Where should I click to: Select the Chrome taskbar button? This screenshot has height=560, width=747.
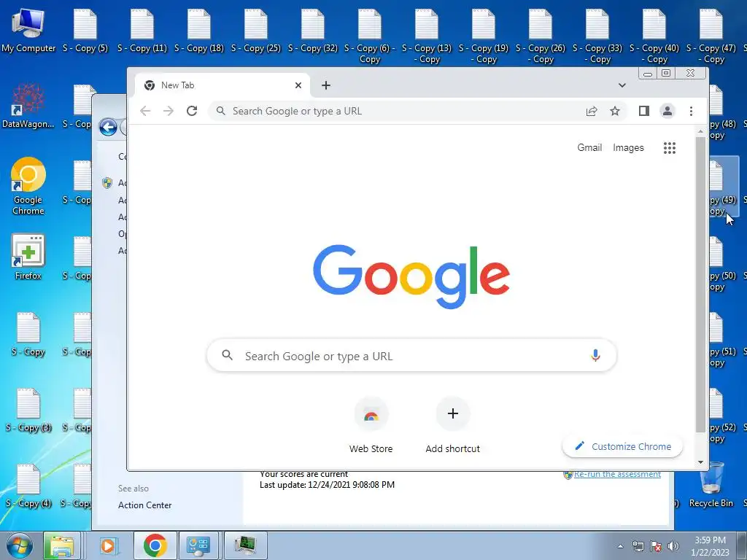coord(155,545)
